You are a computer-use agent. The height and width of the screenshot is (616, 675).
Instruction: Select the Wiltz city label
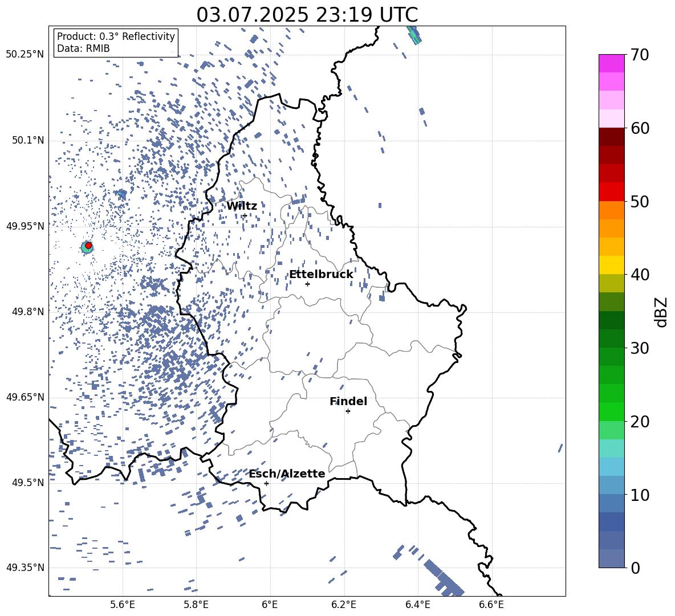tap(242, 206)
